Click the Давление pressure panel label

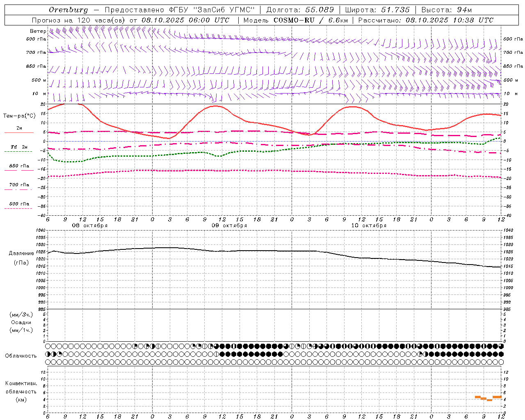pyautogui.click(x=21, y=253)
